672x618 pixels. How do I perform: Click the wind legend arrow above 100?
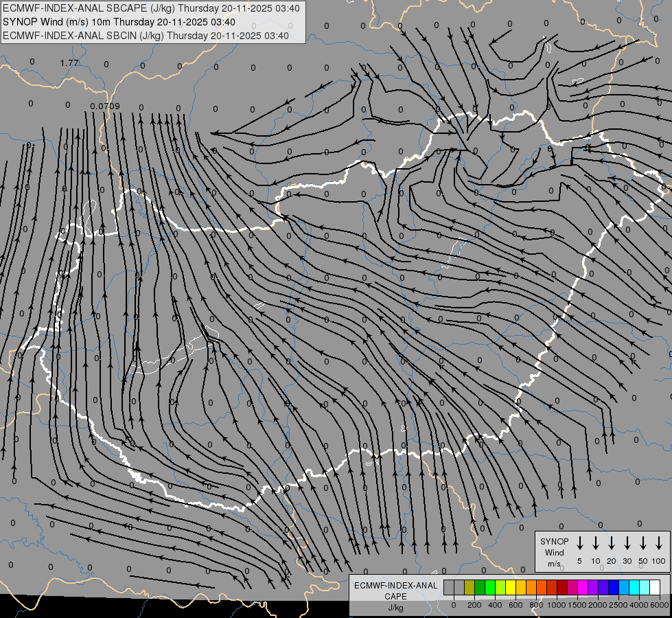pos(659,543)
